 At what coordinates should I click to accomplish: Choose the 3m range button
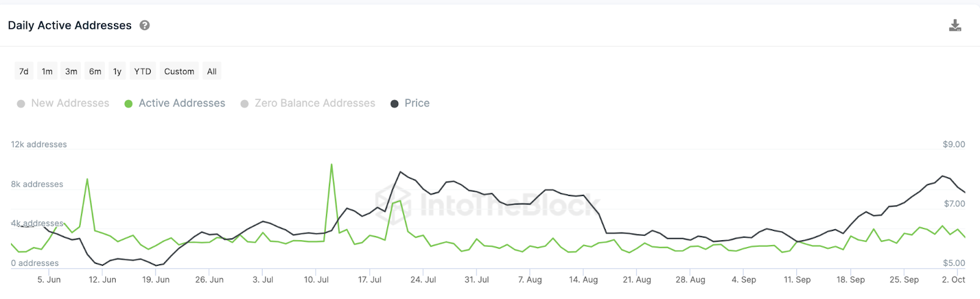[71, 71]
